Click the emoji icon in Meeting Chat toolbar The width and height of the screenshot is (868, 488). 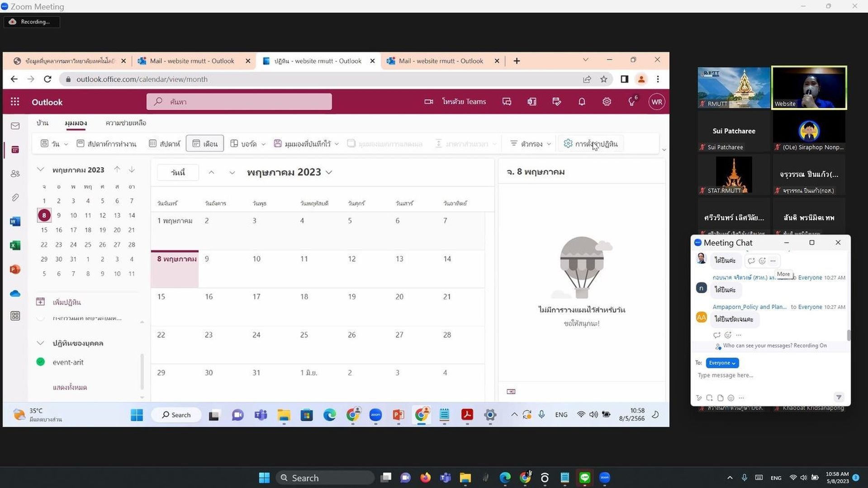click(731, 398)
